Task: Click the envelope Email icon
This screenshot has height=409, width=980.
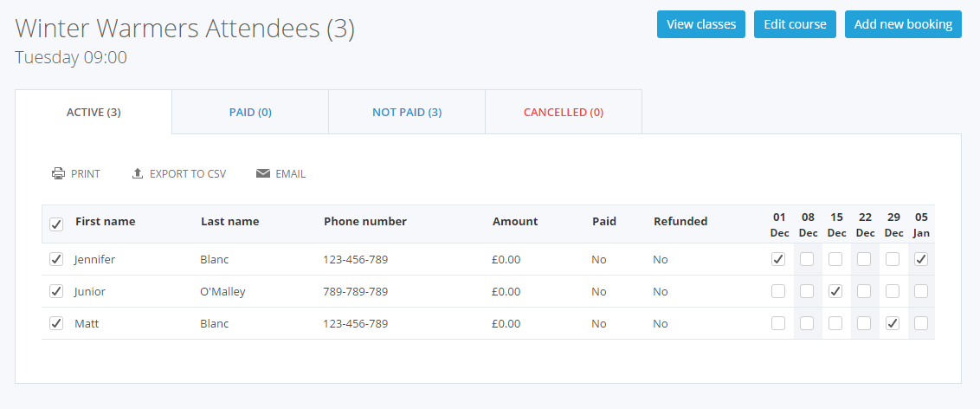Action: pyautogui.click(x=263, y=173)
